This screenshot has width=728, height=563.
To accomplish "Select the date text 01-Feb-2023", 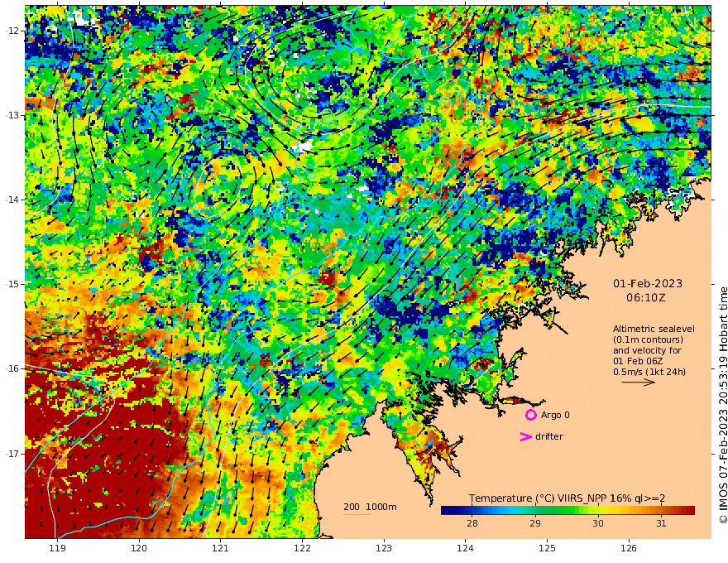I will pos(648,283).
